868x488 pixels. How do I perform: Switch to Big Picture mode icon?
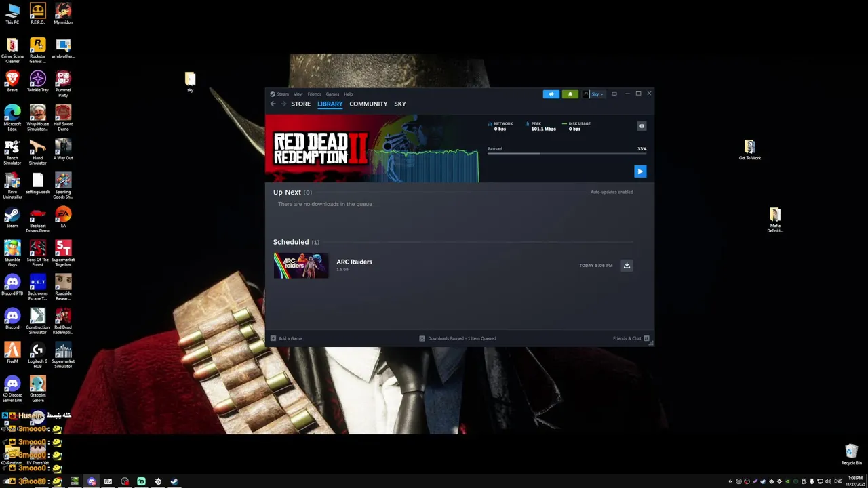614,94
